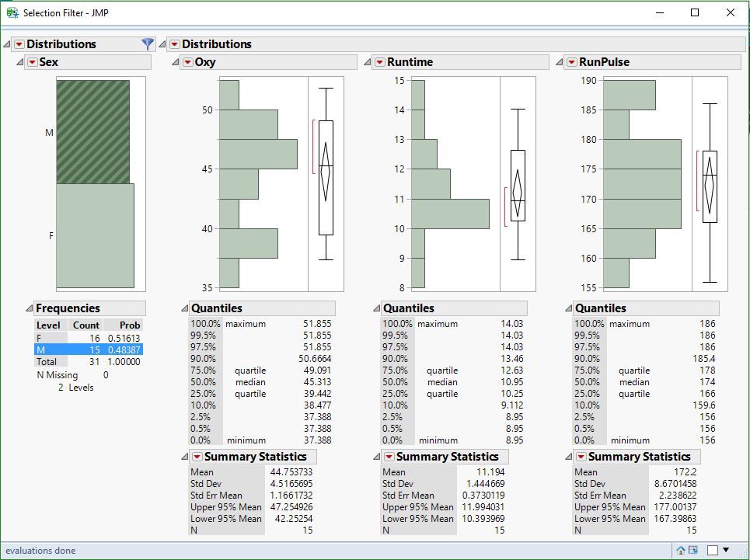Open Runtime Summary Statistics red triangle menu
The width and height of the screenshot is (750, 560).
point(389,457)
